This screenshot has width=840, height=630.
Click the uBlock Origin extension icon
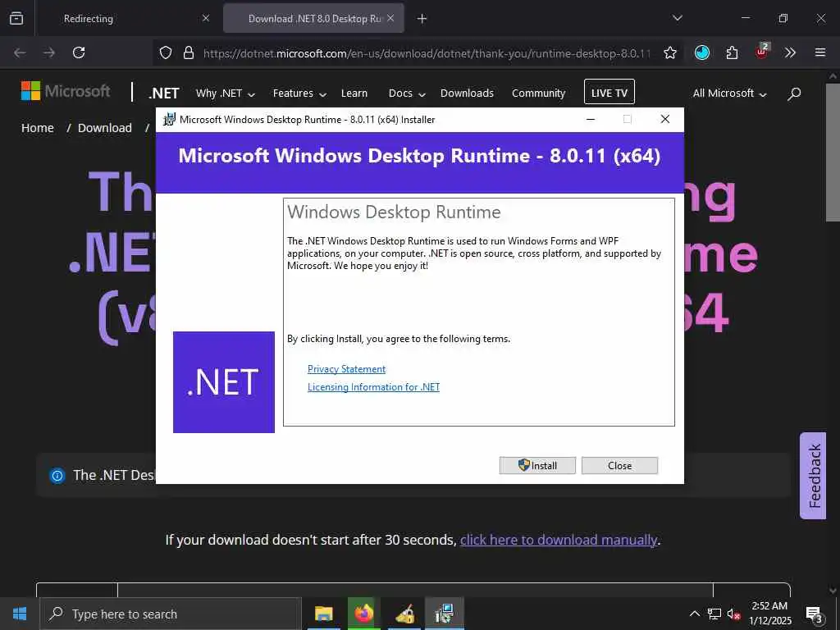coord(761,52)
